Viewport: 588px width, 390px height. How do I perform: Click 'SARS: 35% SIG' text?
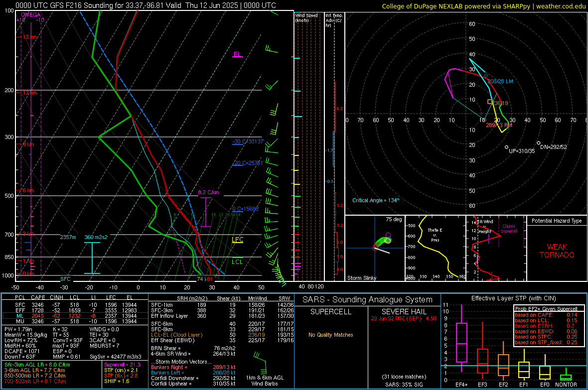[404, 385]
